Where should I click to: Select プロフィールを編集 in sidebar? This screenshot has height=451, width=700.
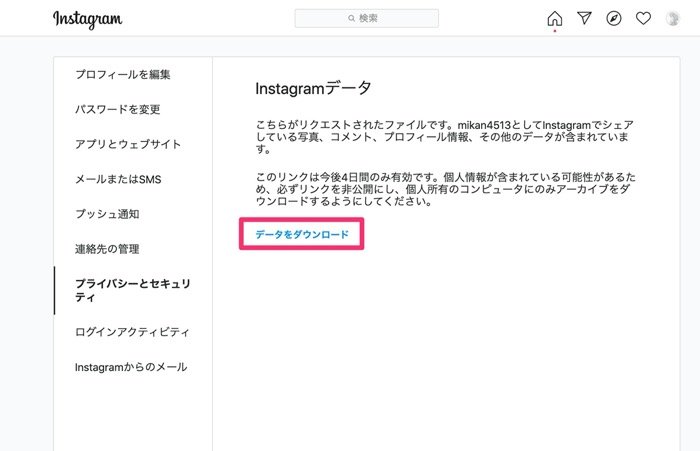123,75
